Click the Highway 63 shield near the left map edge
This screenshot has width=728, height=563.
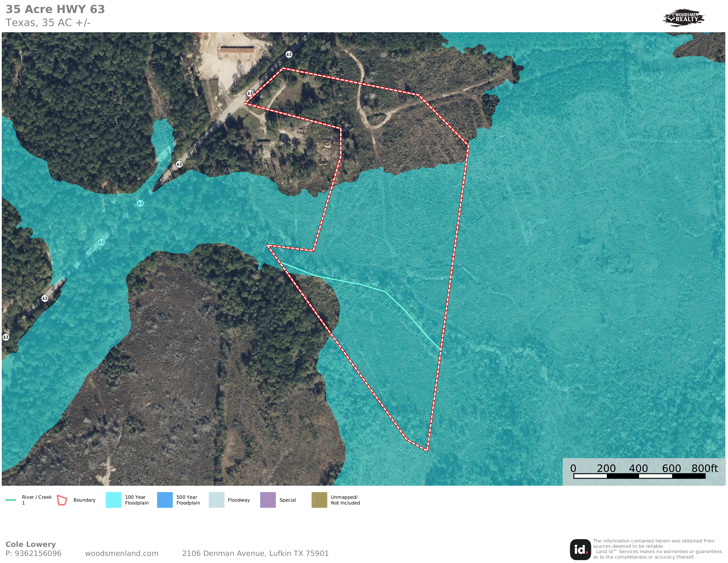(6, 337)
